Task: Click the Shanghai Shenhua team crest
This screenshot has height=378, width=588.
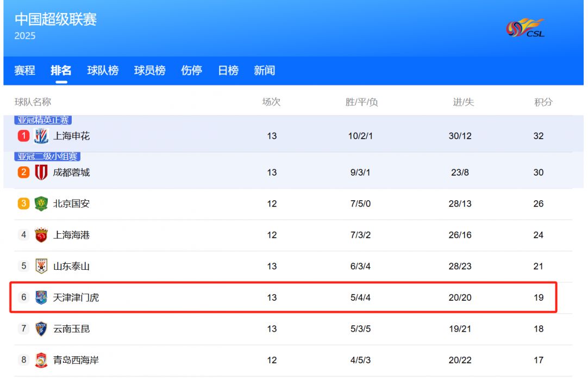Action: 41,136
